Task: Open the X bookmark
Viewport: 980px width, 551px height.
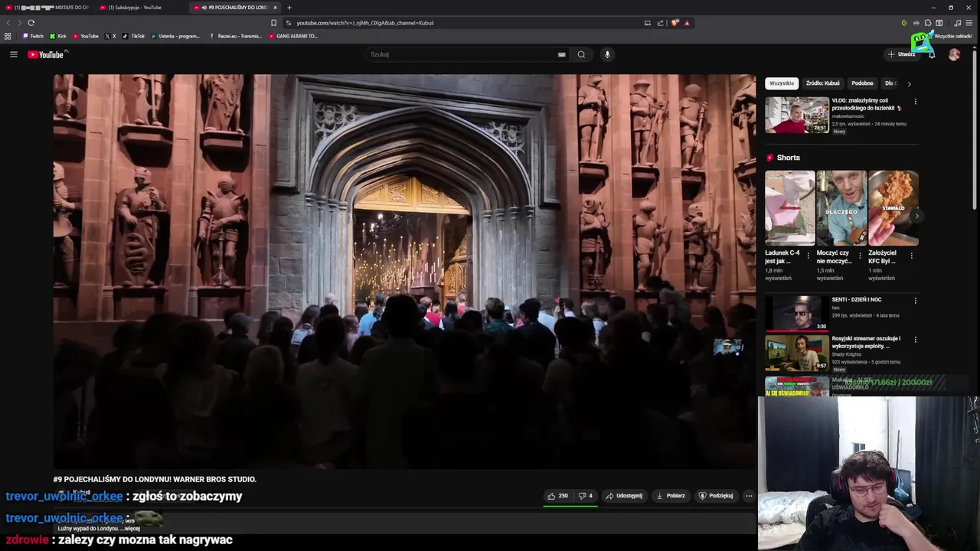Action: (110, 36)
